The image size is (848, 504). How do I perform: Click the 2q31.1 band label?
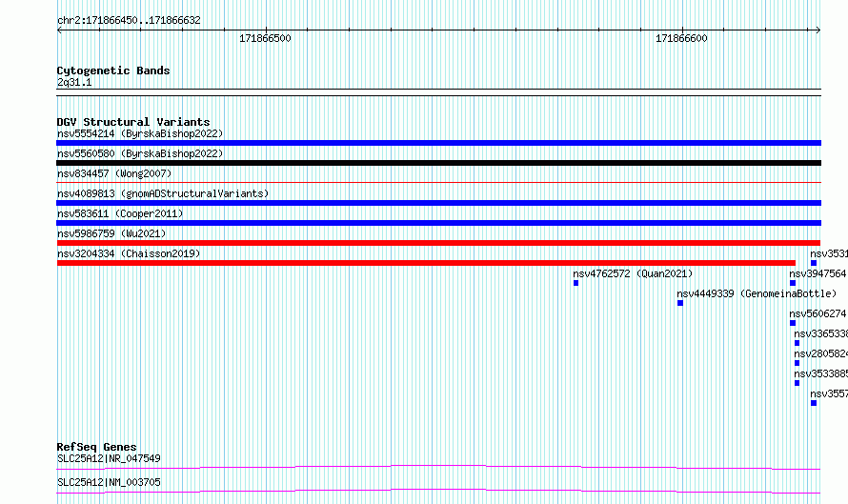coord(74,82)
